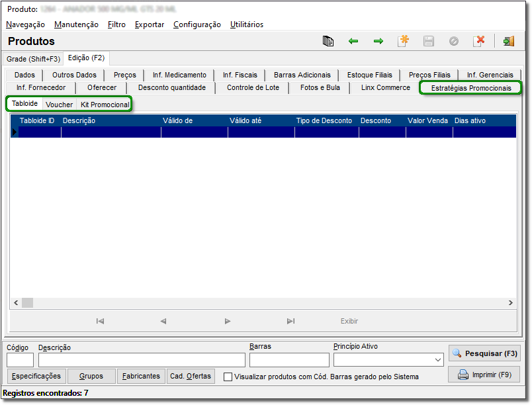Open the Linx Commerce tab
This screenshot has height=405, width=532.
pyautogui.click(x=385, y=87)
